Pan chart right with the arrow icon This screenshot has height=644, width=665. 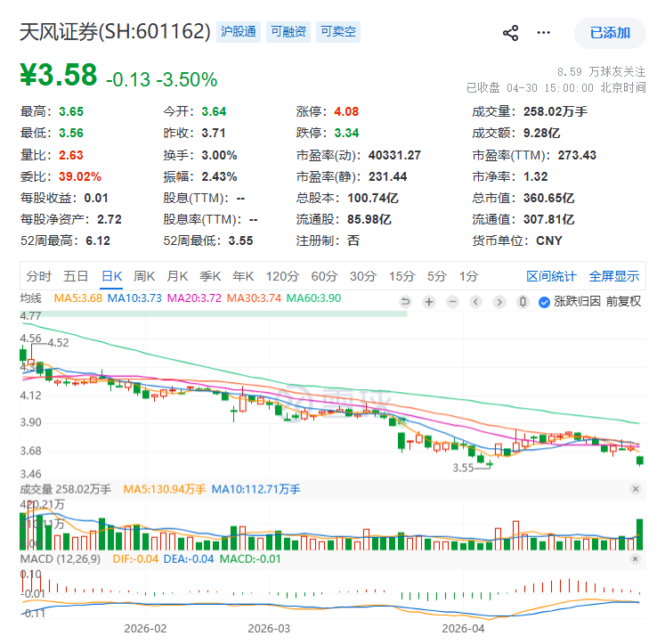coord(499,302)
